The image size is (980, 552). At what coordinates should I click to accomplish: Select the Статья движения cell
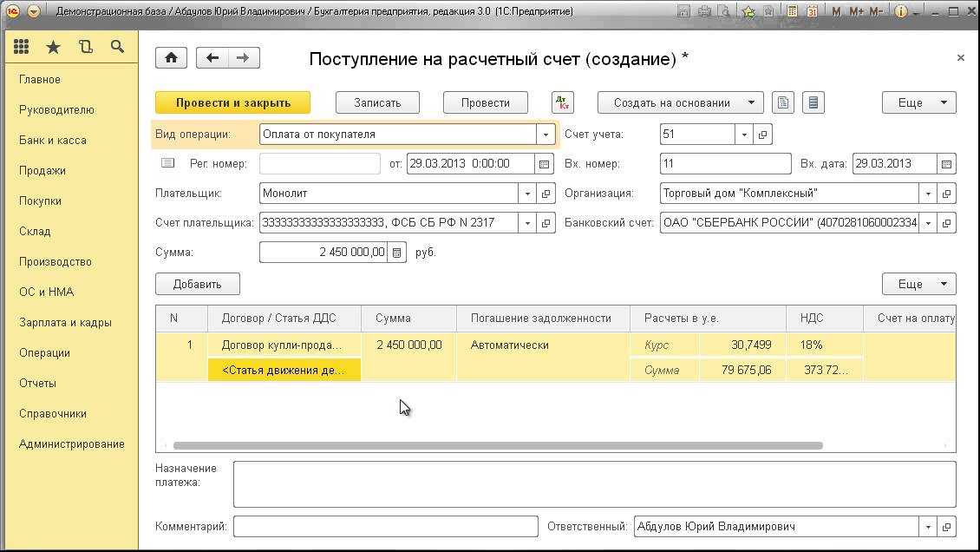tap(284, 370)
